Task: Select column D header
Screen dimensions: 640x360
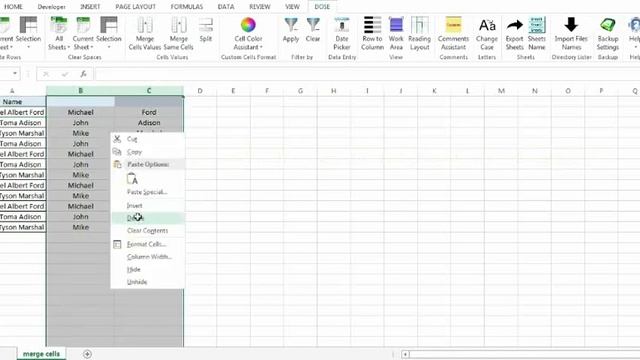Action: [200, 91]
